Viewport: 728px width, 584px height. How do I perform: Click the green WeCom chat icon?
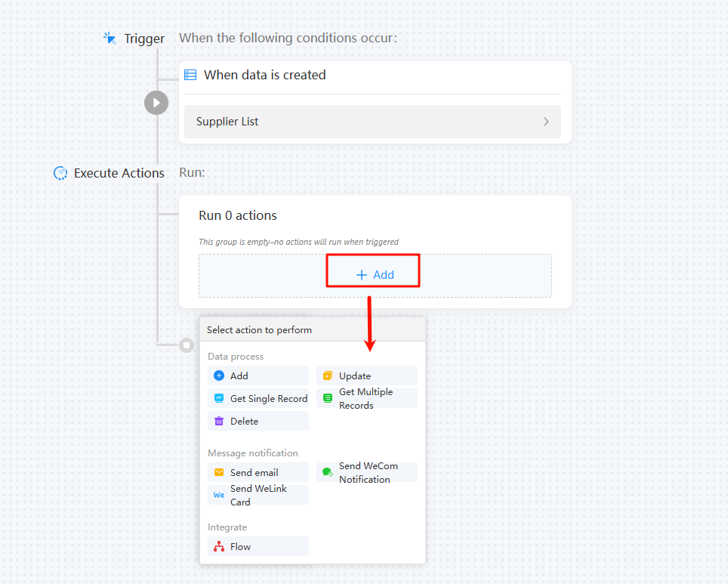(327, 472)
